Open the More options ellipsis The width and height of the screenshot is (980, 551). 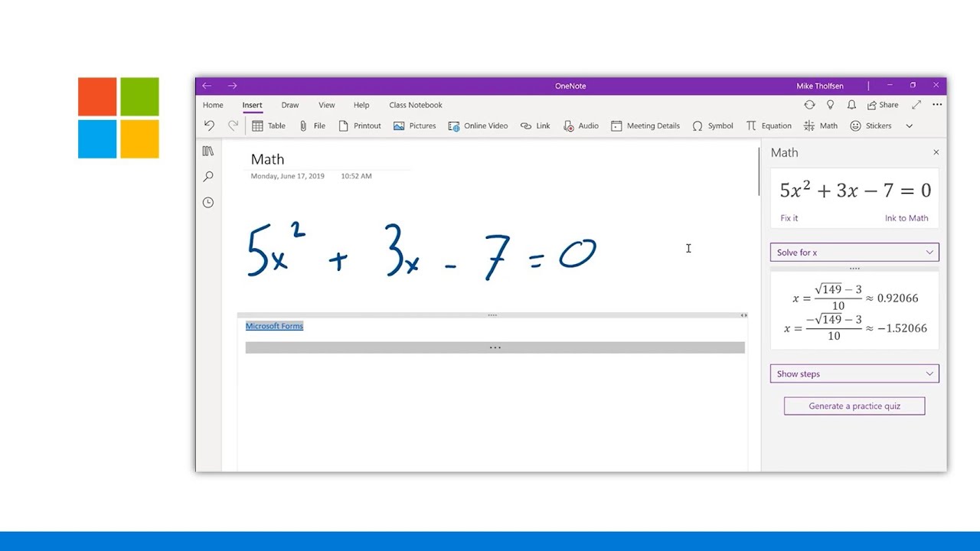coord(937,105)
